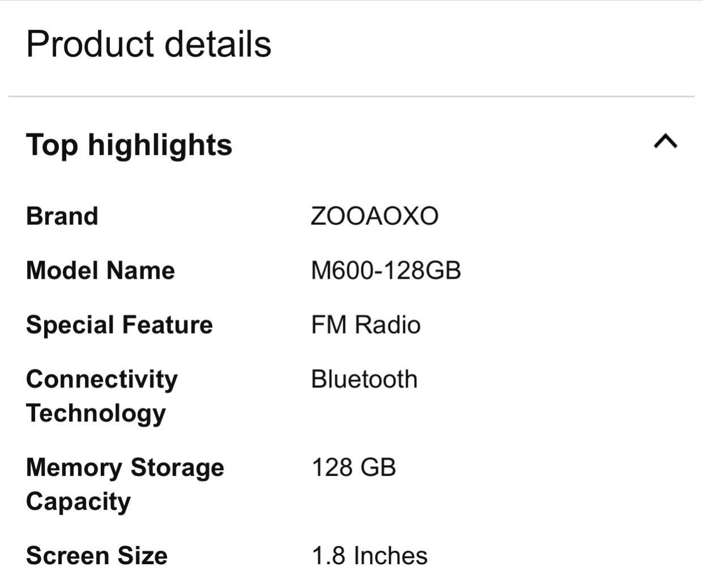703x588 pixels.
Task: Click the word Capacity in the storage label
Action: 78,502
